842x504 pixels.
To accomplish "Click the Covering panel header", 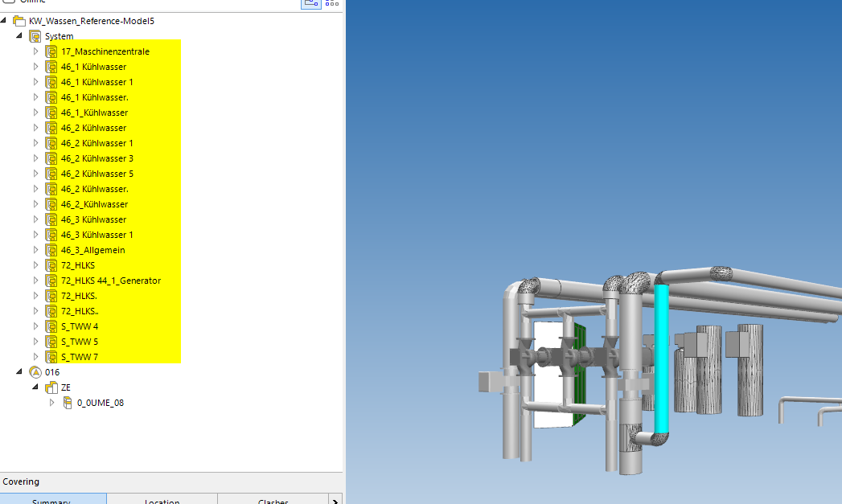I will 171,481.
